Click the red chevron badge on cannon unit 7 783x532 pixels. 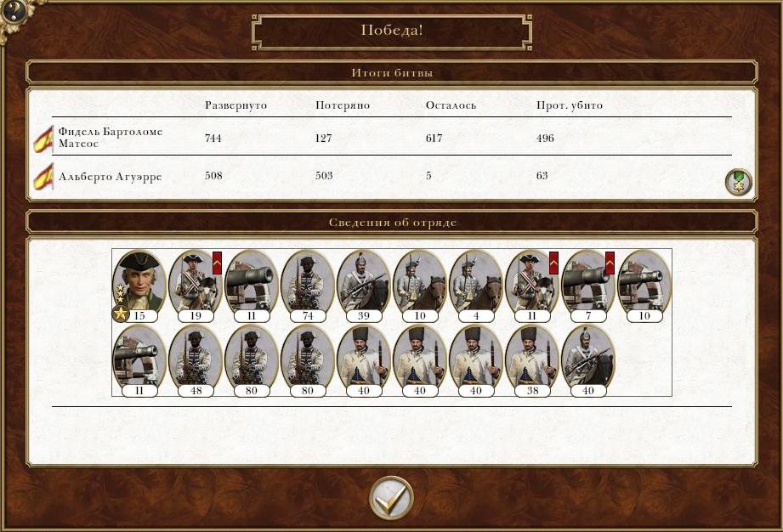[610, 263]
